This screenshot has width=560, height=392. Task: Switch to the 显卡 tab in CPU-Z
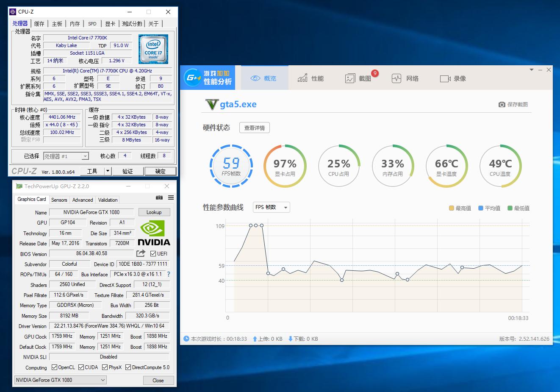(x=110, y=24)
